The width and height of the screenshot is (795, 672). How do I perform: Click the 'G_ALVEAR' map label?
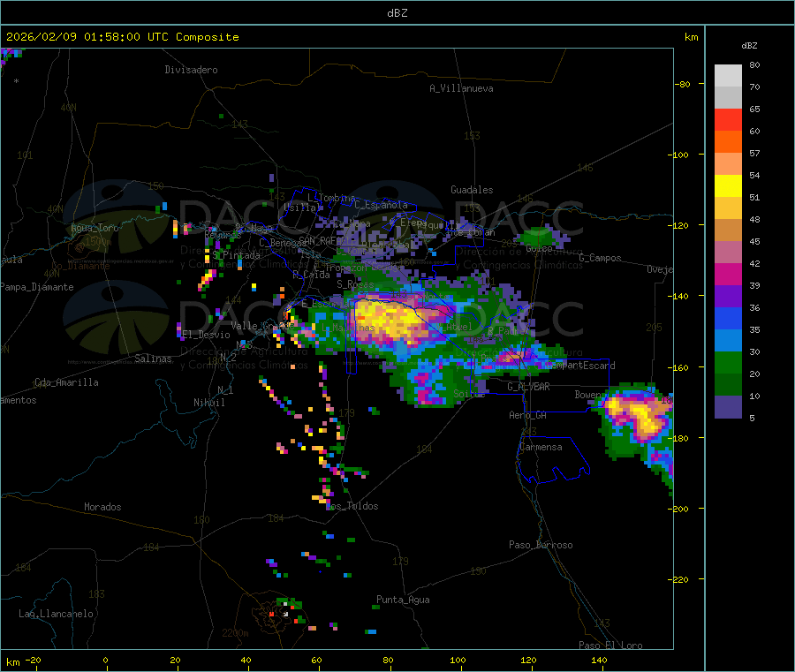pyautogui.click(x=529, y=387)
